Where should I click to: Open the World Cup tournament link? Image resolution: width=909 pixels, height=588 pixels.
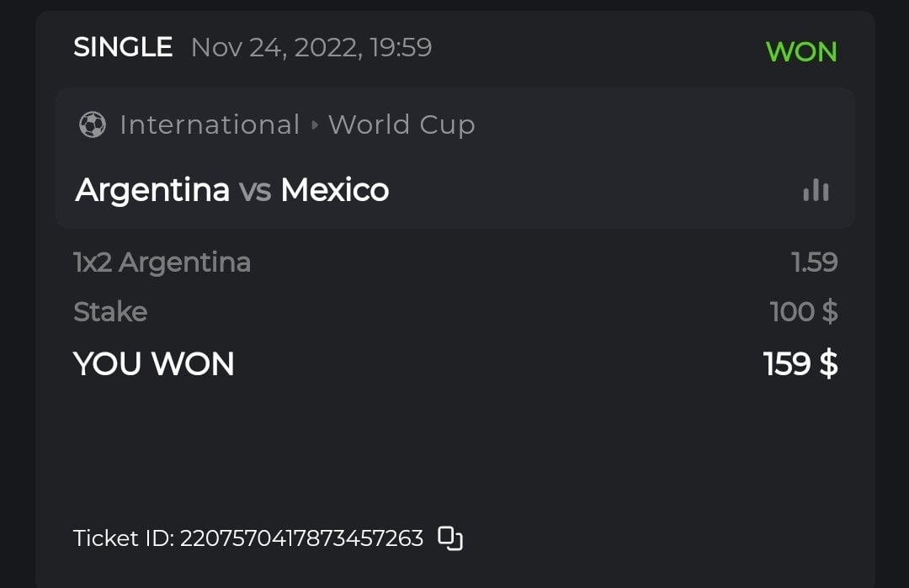[401, 125]
